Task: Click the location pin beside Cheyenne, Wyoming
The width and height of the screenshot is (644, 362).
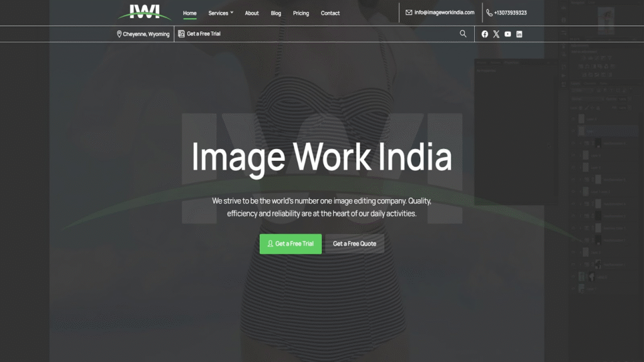Action: coord(119,34)
